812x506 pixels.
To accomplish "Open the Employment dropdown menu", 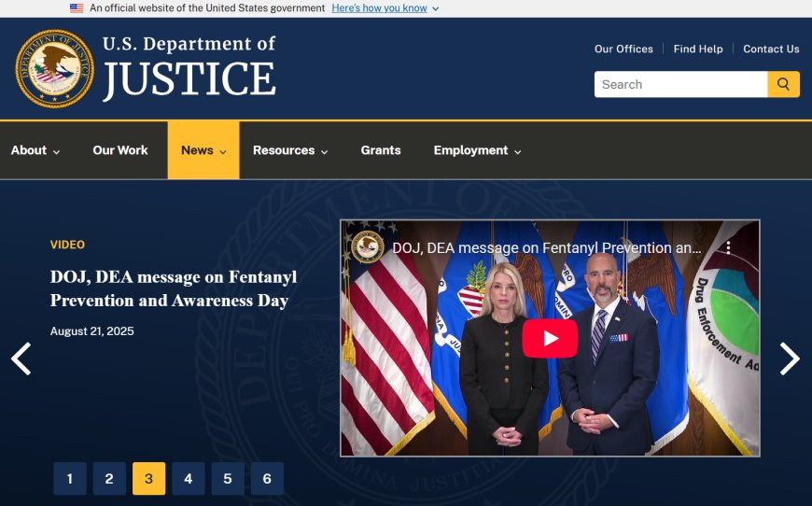I will (x=477, y=150).
